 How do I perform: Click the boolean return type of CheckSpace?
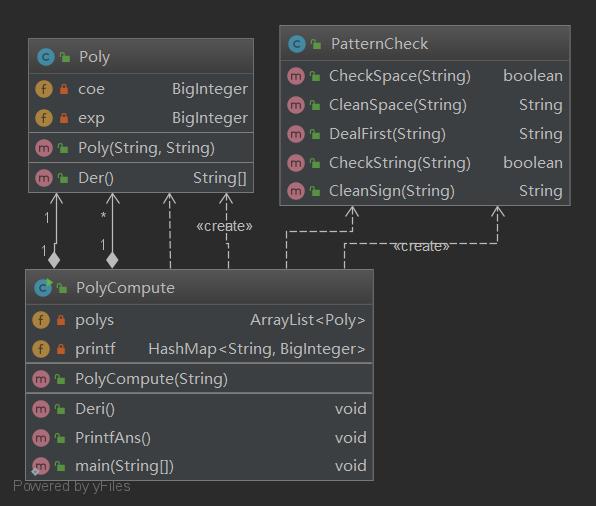(533, 76)
